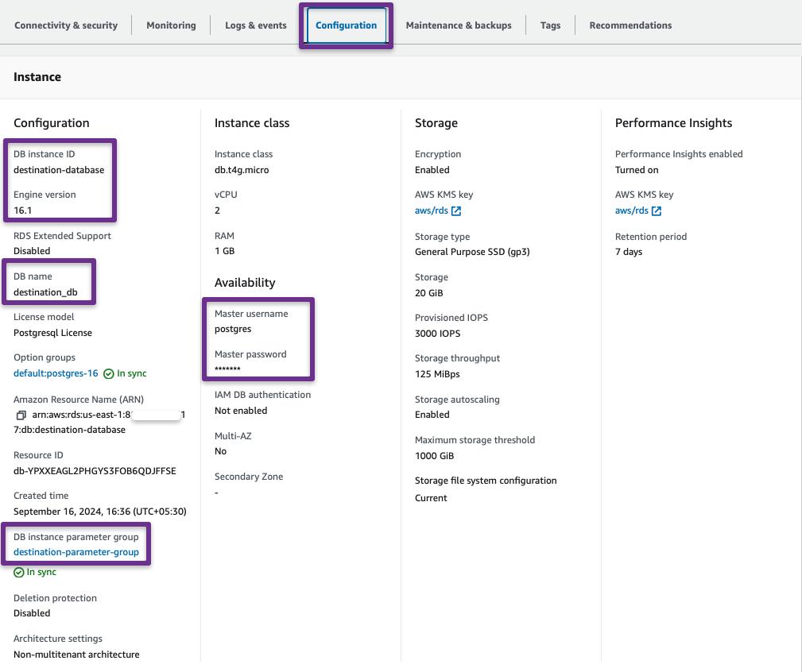
Task: Click the aws/rds KMS key link under Storage
Action: click(432, 210)
